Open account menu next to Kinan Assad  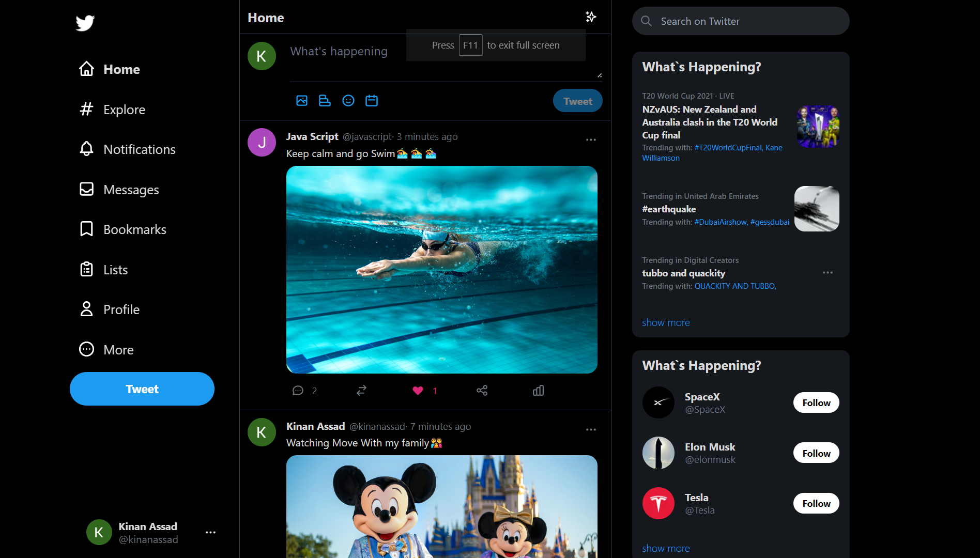tap(210, 532)
